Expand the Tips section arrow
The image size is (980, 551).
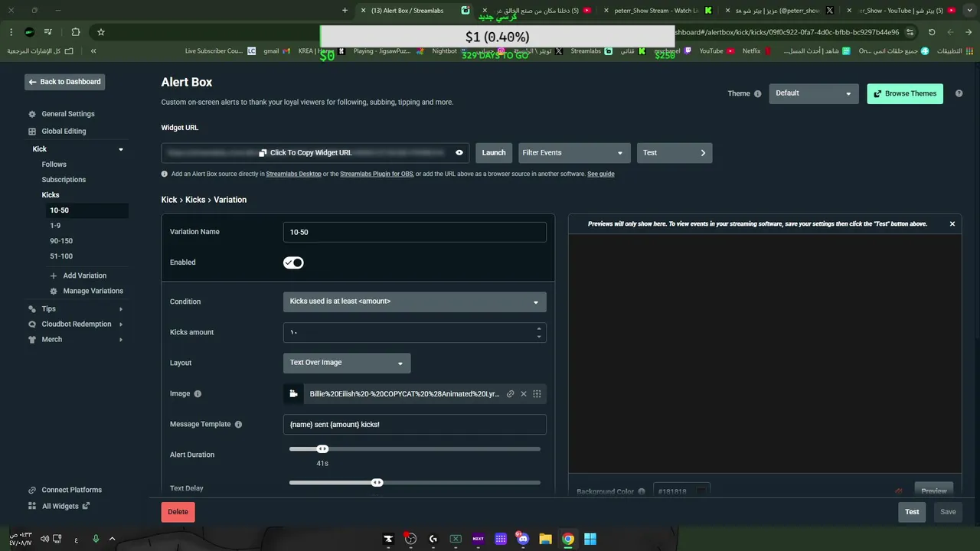(x=121, y=309)
